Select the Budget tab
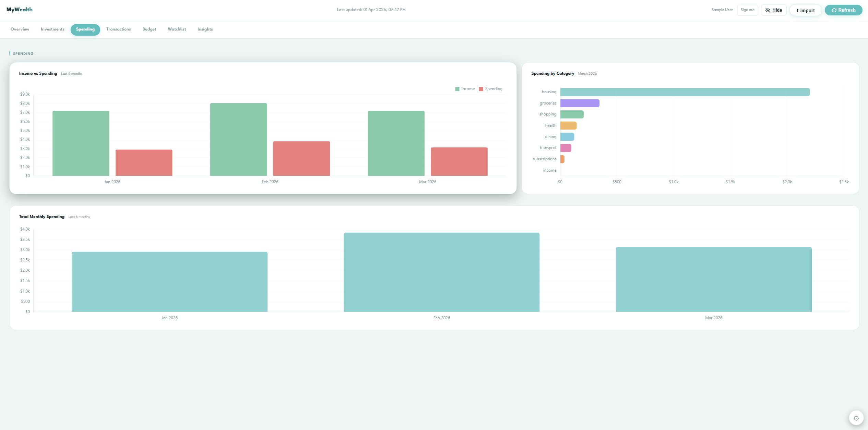This screenshot has height=430, width=868. tap(149, 29)
